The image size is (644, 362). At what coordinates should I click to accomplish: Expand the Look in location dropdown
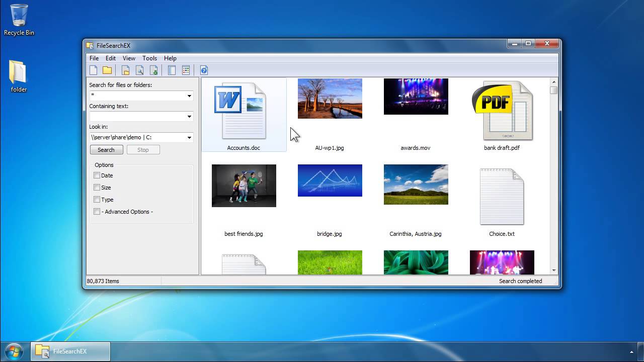point(189,137)
